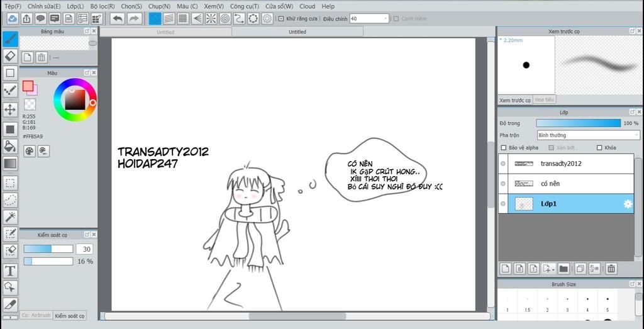
Task: Open the Điều chỉnh correction value dropdown
Action: [369, 18]
